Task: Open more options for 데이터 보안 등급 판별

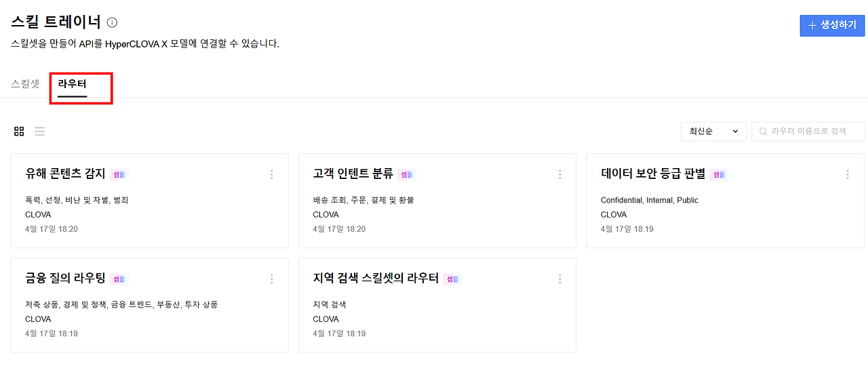Action: [x=848, y=174]
